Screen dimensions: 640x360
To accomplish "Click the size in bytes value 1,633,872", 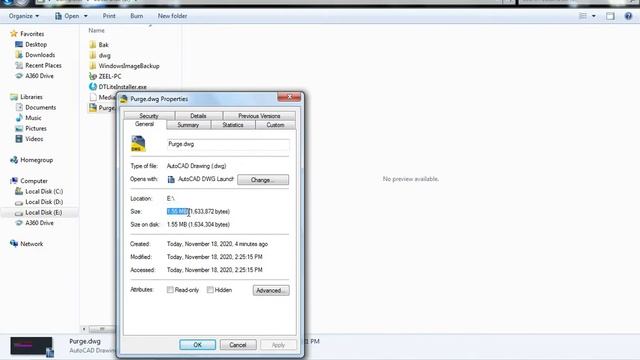I will click(209, 211).
